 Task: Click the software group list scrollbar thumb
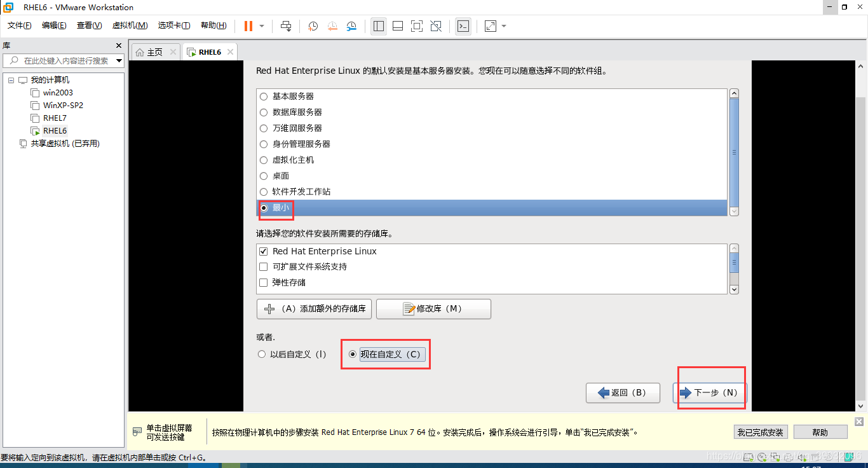click(734, 153)
